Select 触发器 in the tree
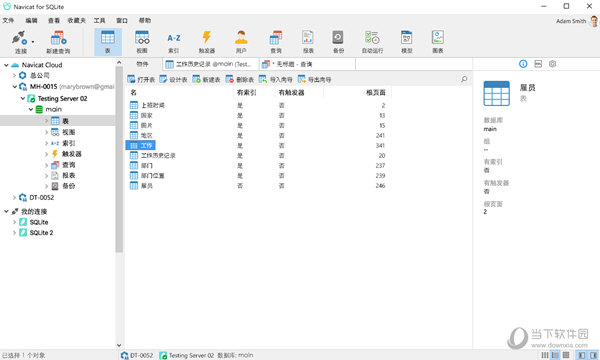The image size is (600, 360). (x=72, y=154)
